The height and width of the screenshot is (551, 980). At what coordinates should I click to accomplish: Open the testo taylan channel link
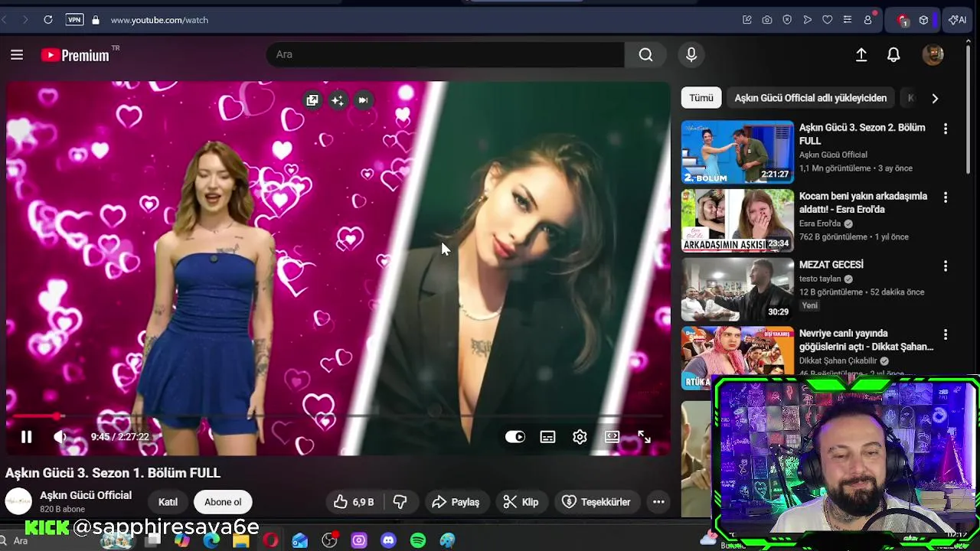coord(820,279)
